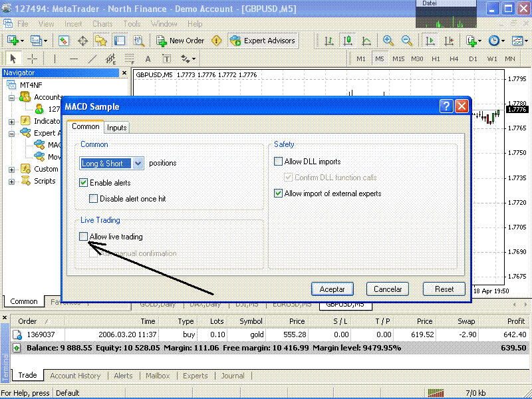This screenshot has width=532, height=399.
Task: Check the Allow DLL imports checkbox
Action: [x=279, y=162]
